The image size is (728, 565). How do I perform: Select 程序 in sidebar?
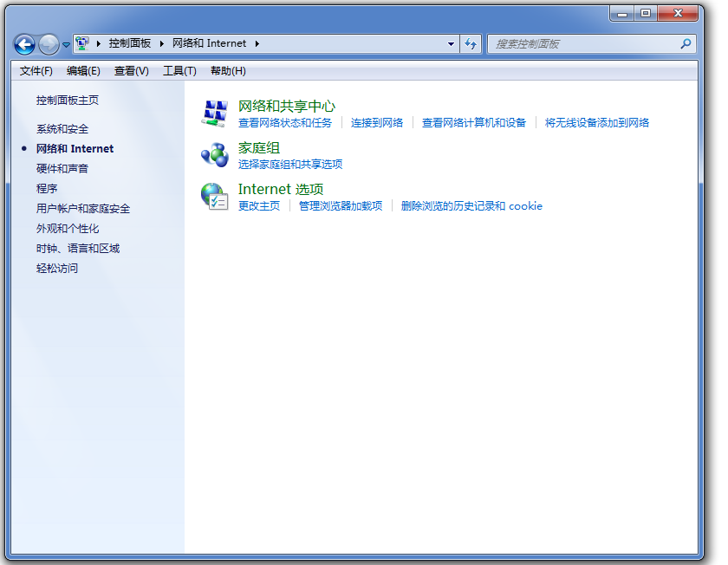47,189
